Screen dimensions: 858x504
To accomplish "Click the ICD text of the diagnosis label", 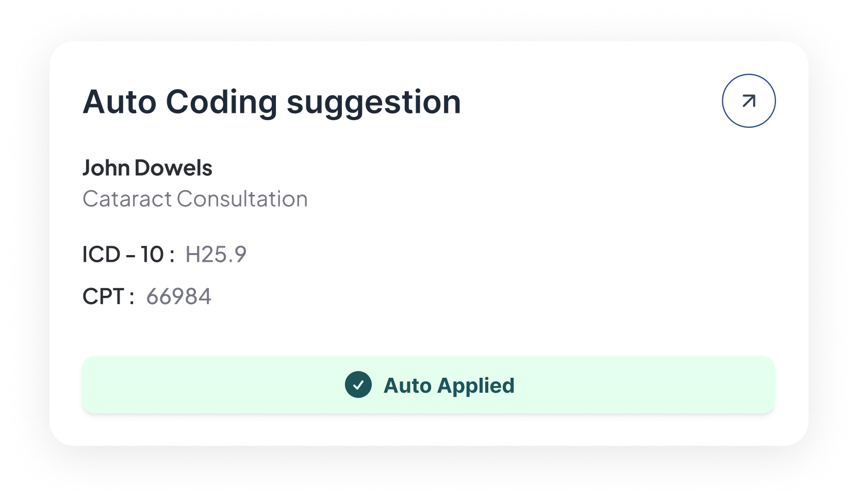I will coord(102,255).
